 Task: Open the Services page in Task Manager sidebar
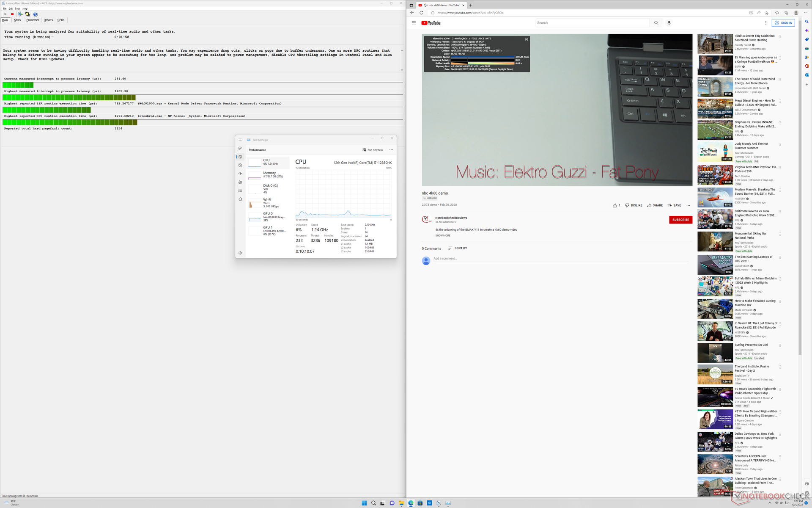240,199
